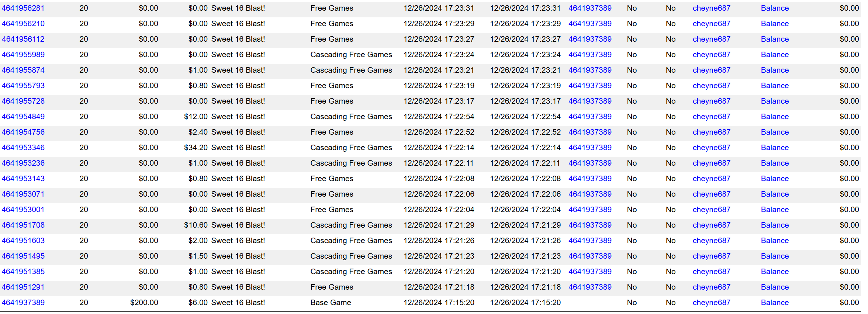Open cheyne687 profile in row 4641956210
868x314 pixels.
(711, 24)
